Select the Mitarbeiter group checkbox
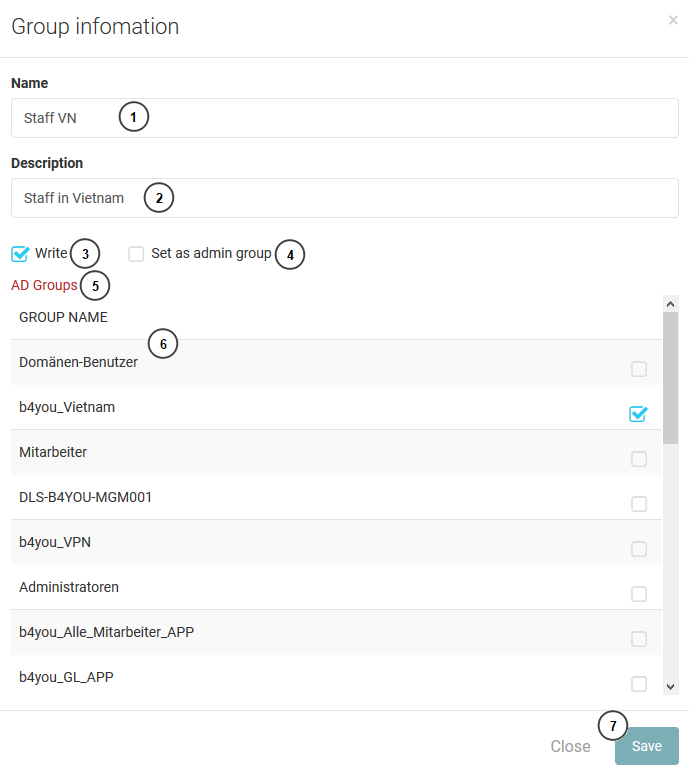This screenshot has width=689, height=772. [x=639, y=459]
